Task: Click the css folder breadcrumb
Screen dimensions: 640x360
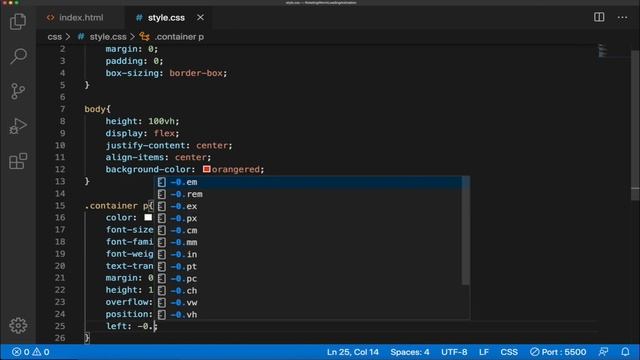Action: coord(54,37)
